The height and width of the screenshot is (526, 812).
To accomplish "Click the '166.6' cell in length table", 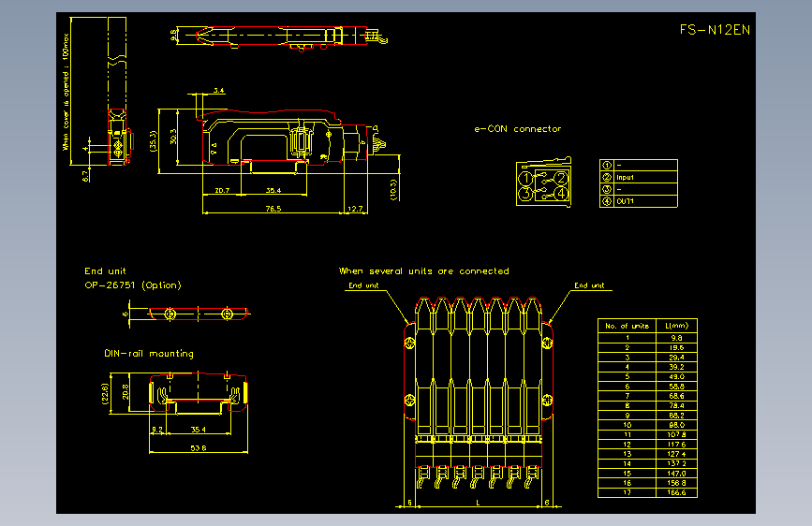I will tap(677, 493).
